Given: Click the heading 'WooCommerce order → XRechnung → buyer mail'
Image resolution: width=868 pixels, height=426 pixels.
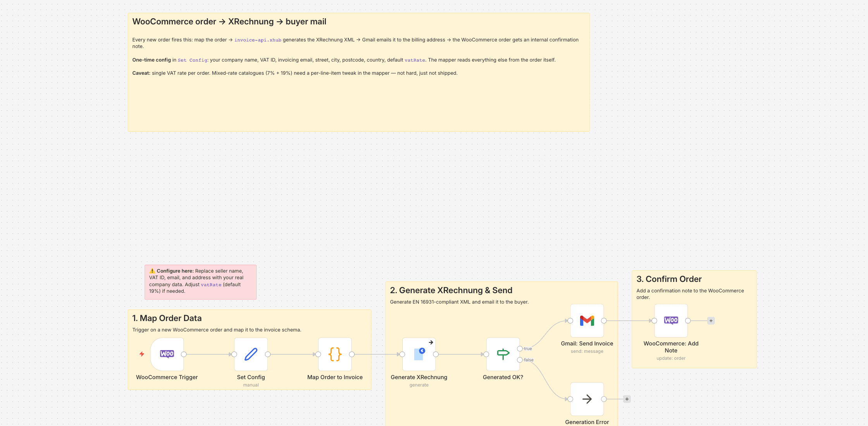Looking at the screenshot, I should 229,22.
